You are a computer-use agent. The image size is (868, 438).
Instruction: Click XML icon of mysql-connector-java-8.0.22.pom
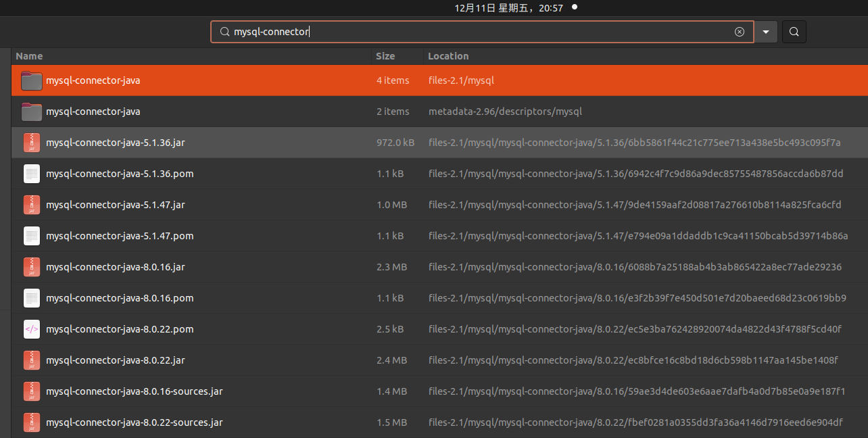pyautogui.click(x=32, y=329)
